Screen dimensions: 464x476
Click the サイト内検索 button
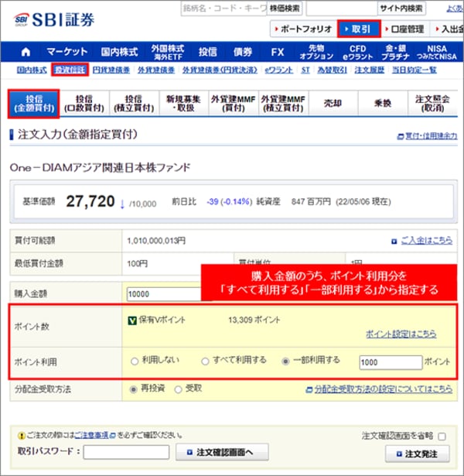tap(401, 9)
